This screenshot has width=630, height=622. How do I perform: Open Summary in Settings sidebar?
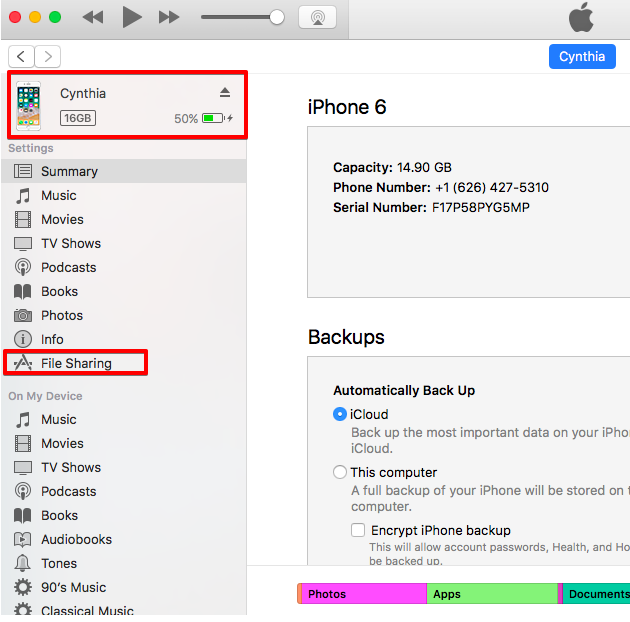coord(124,171)
